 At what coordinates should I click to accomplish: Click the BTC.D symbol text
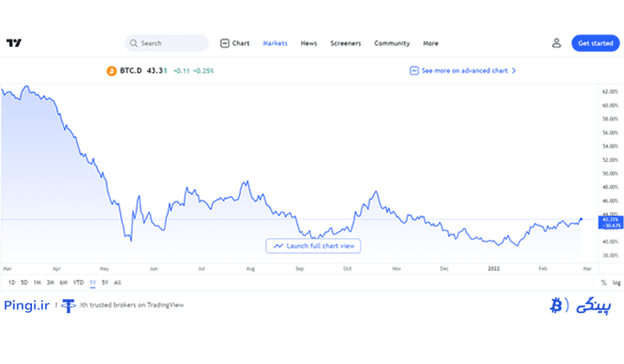pos(131,70)
